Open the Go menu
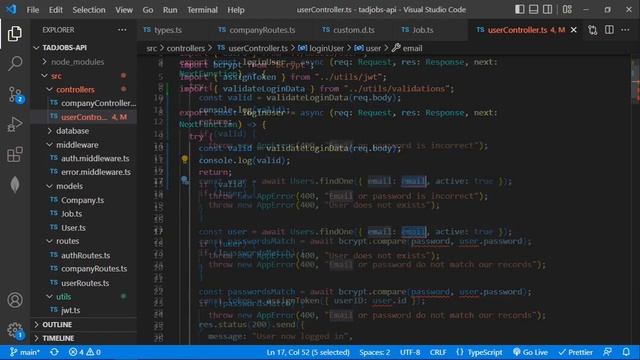Image resolution: width=640 pixels, height=360 pixels. point(148,10)
